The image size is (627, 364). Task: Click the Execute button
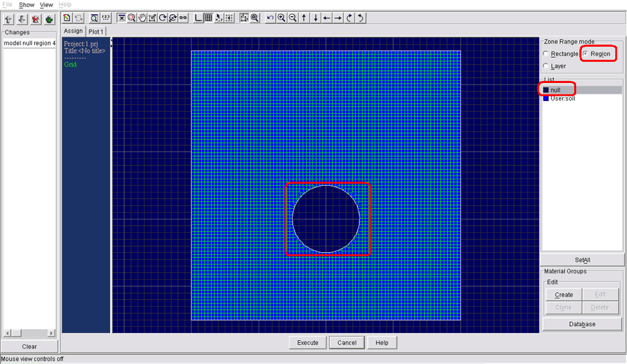point(307,343)
